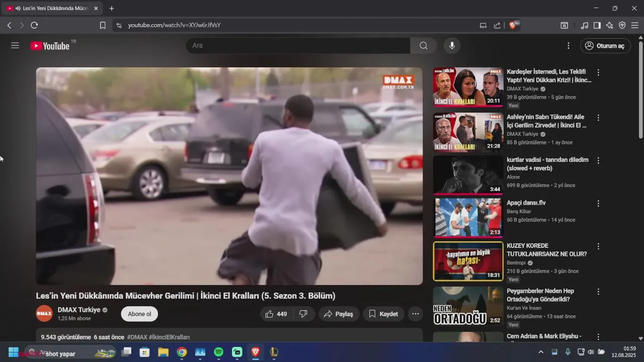Click the Ara search input field
644x362 pixels.
pos(298,46)
